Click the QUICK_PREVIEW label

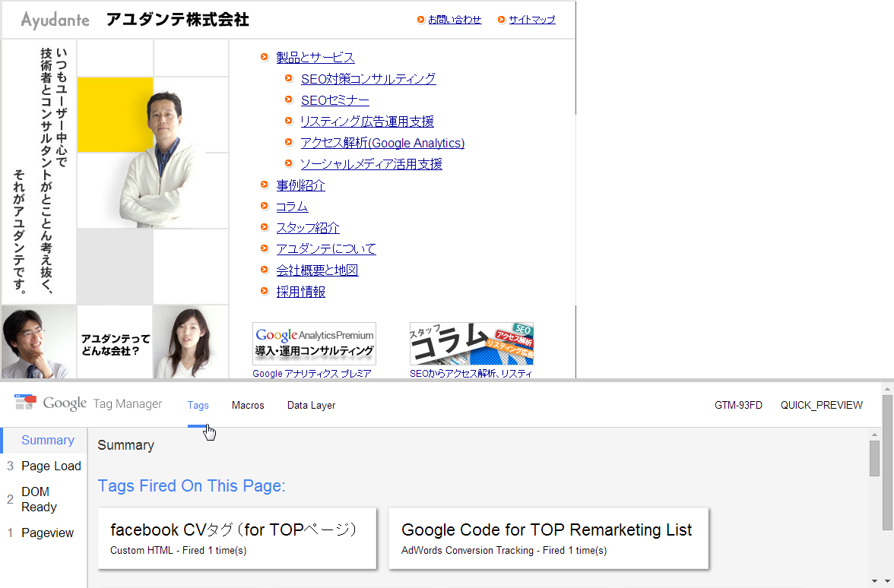point(822,405)
